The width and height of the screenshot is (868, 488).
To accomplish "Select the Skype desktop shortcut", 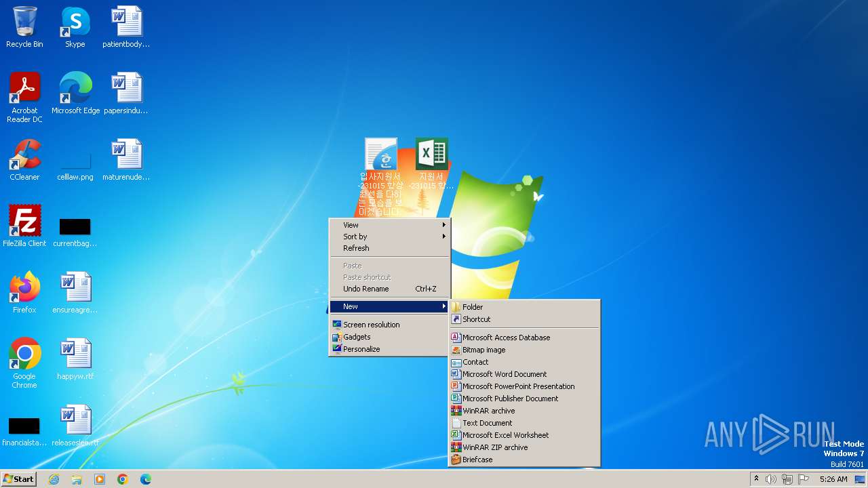I will [x=75, y=27].
